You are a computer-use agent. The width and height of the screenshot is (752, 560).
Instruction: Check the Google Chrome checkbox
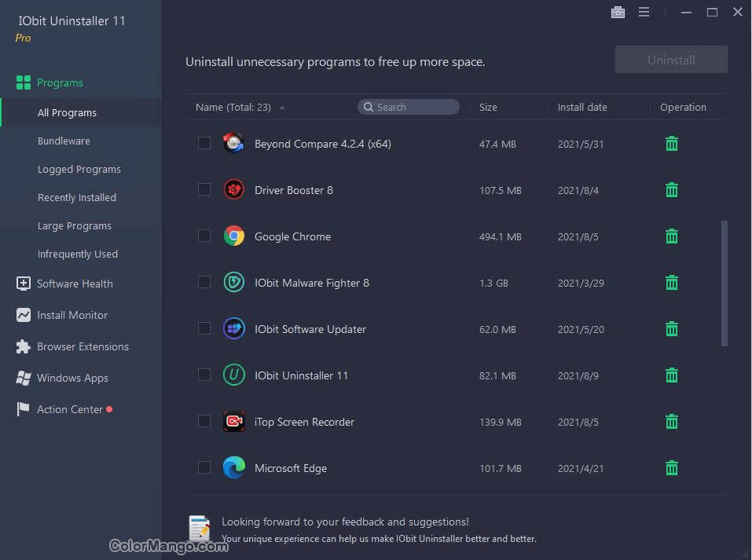(x=204, y=236)
